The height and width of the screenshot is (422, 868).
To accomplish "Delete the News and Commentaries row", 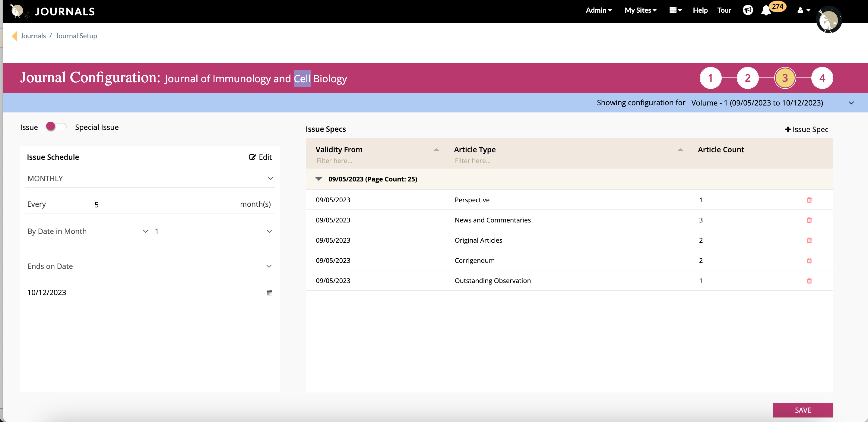I will pos(809,220).
